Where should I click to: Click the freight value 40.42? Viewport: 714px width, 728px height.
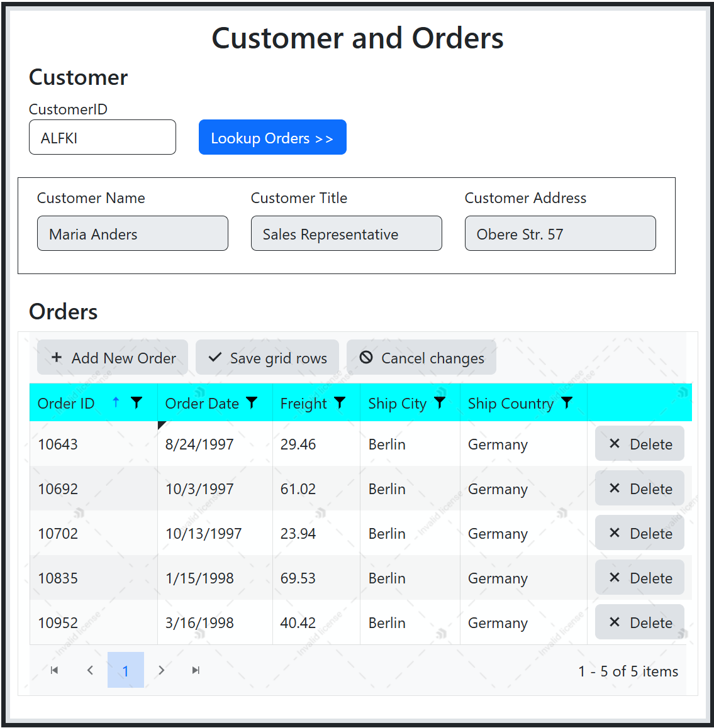point(298,622)
